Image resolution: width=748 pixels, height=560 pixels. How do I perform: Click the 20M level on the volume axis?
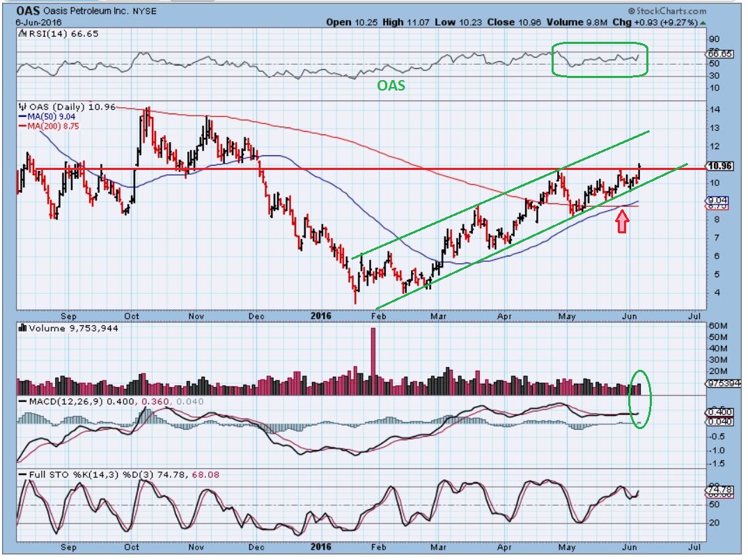pyautogui.click(x=718, y=371)
